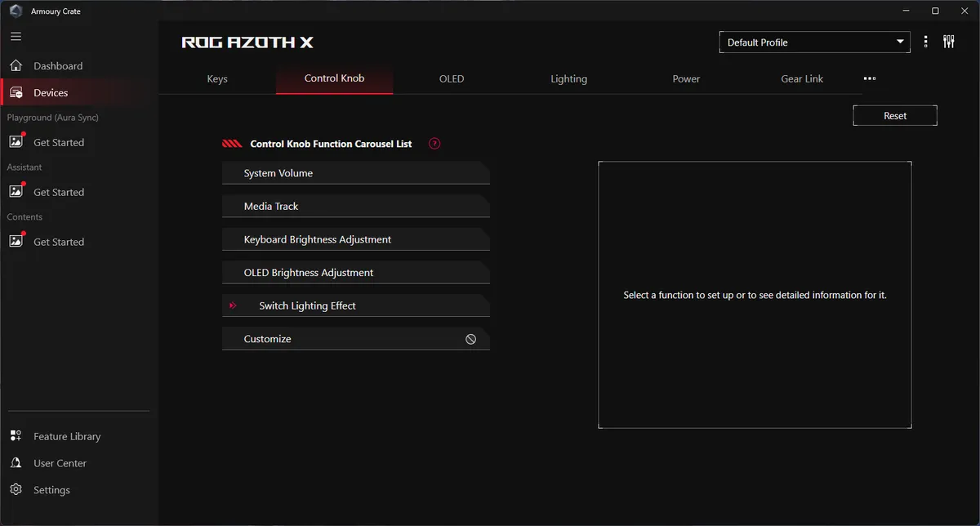Select the System Volume function

click(x=355, y=172)
